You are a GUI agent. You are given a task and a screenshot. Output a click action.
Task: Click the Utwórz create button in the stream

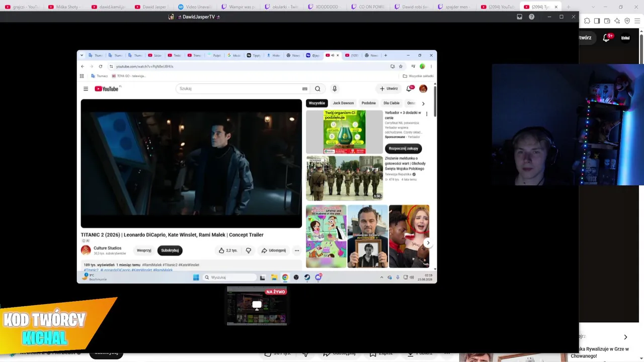[x=388, y=88]
